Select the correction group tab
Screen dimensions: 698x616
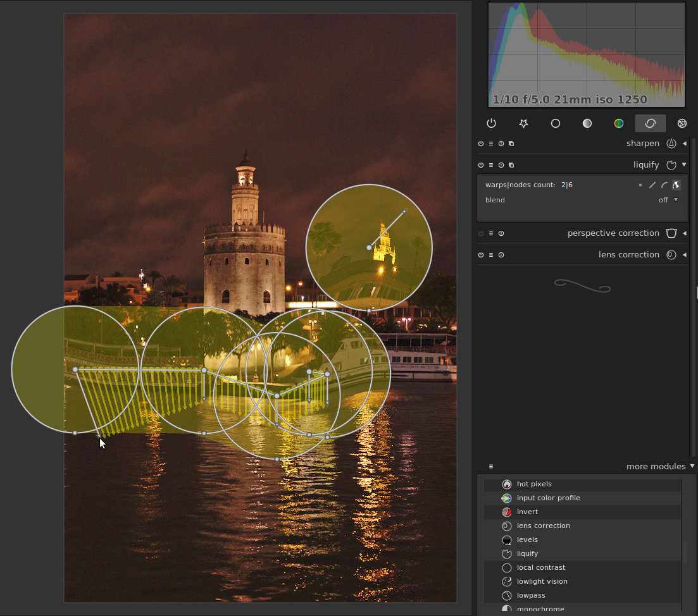pyautogui.click(x=651, y=123)
